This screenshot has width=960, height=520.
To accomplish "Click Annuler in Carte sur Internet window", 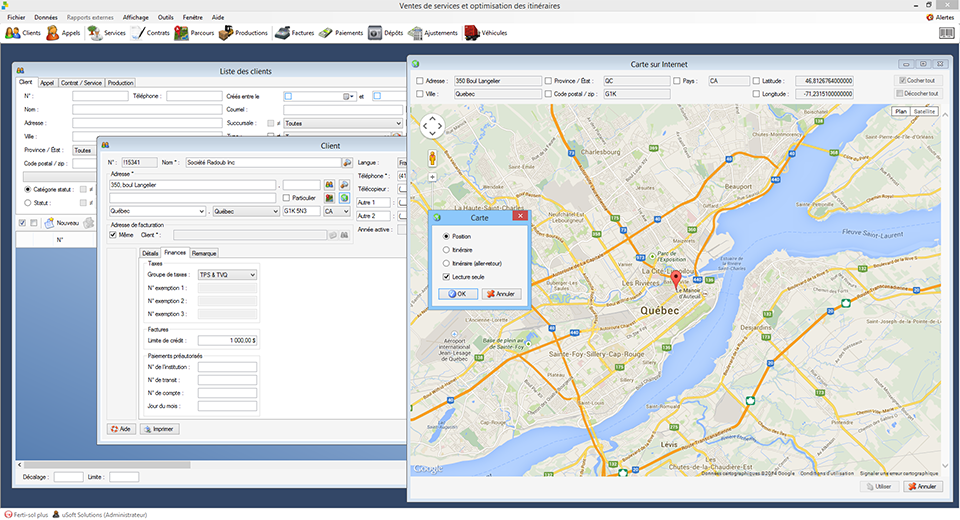I will 923,486.
